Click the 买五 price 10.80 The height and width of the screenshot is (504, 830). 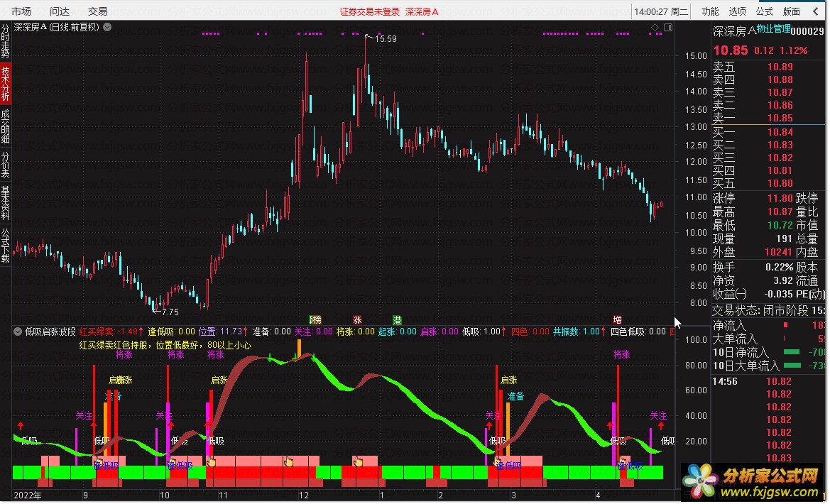pos(780,183)
